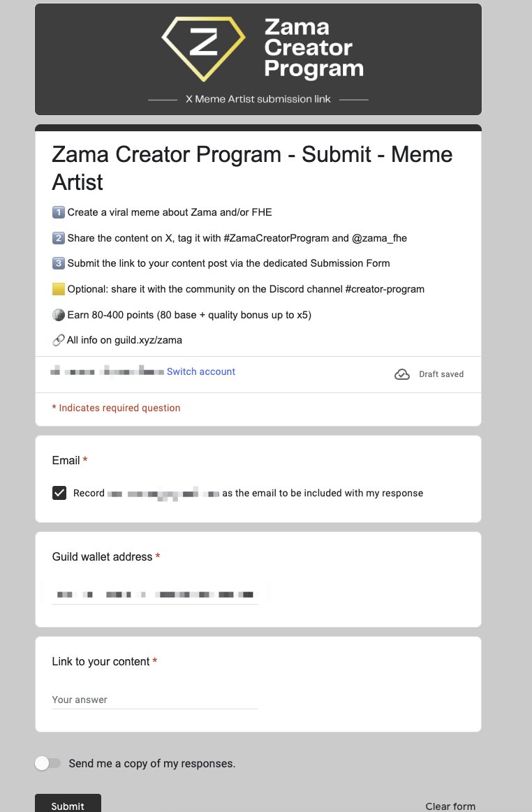Focus the Guild wallet address field
Screen dimensions: 532x812
(155, 595)
